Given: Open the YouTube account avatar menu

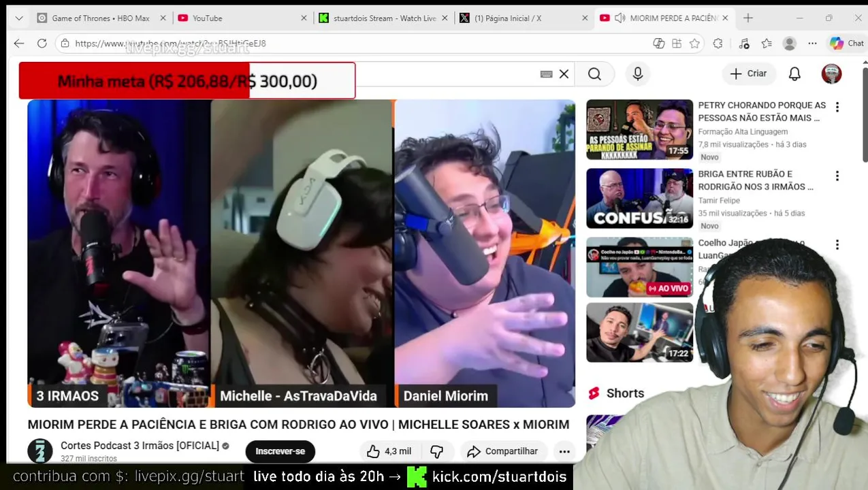Looking at the screenshot, I should (831, 73).
